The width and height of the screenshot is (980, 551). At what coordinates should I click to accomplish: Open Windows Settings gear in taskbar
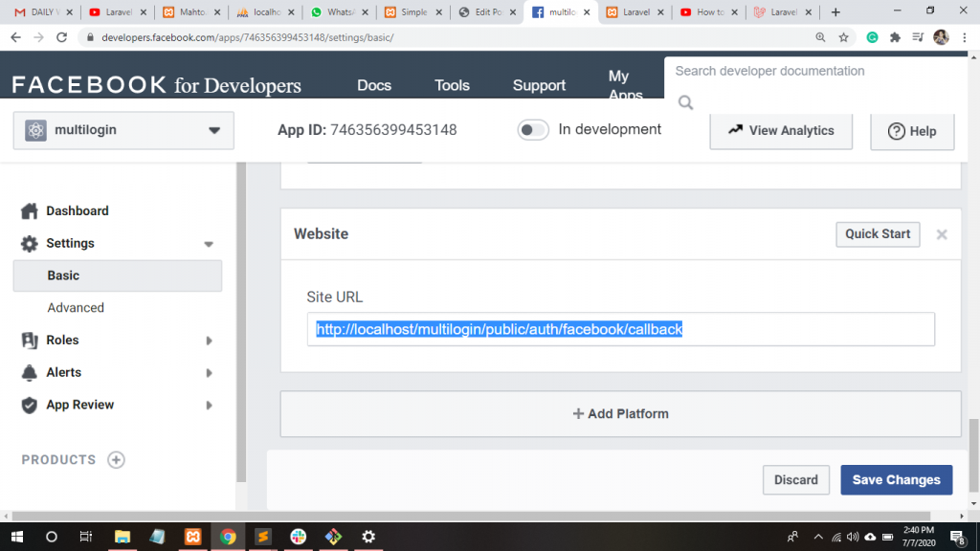[368, 537]
